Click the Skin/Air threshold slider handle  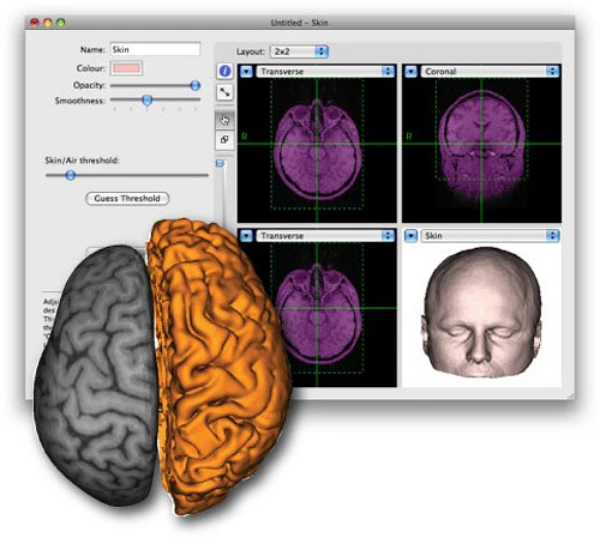click(70, 175)
